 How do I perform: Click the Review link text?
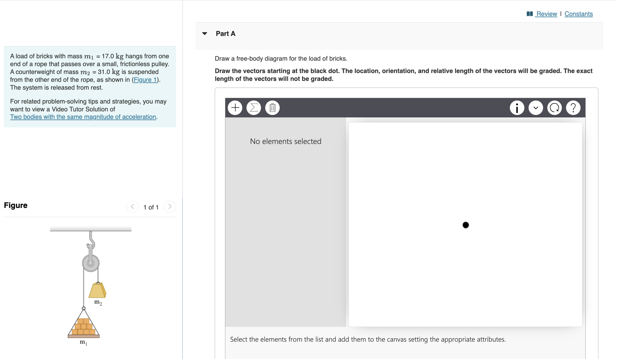click(x=546, y=14)
